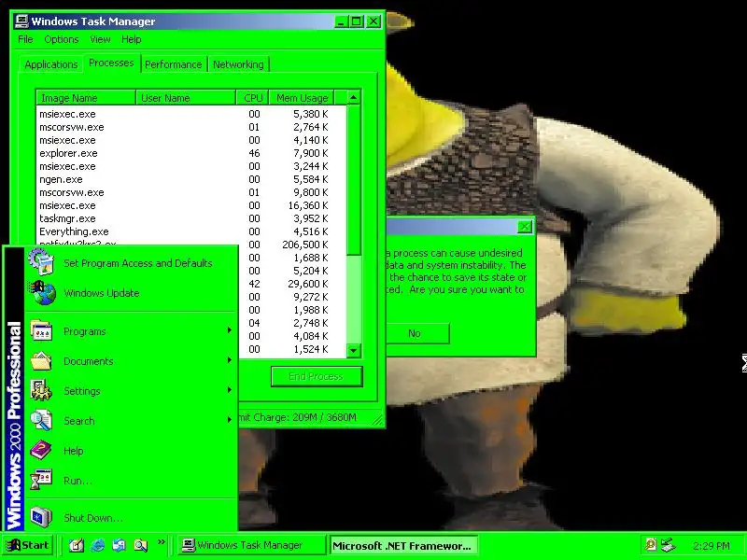Click the process list scrollbar thumb
747x560 pixels.
tap(354, 180)
